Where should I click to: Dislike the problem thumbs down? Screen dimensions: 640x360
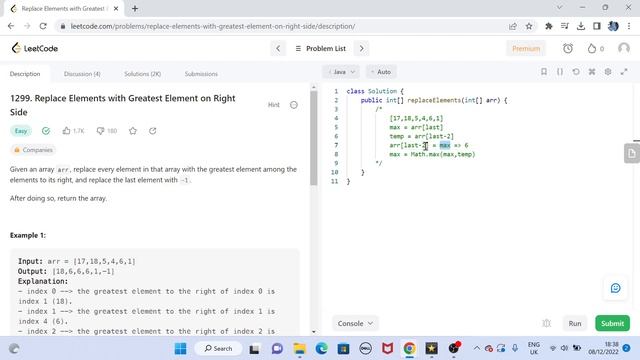pyautogui.click(x=100, y=131)
